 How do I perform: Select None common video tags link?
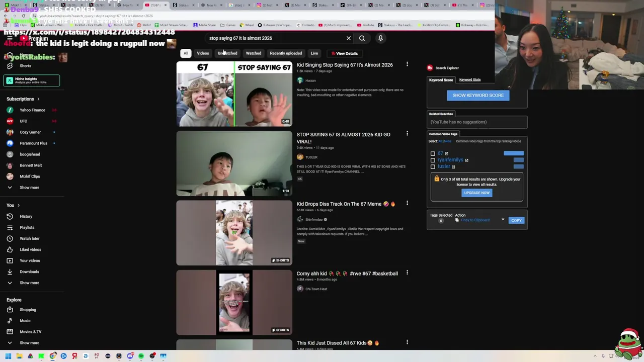(x=448, y=141)
